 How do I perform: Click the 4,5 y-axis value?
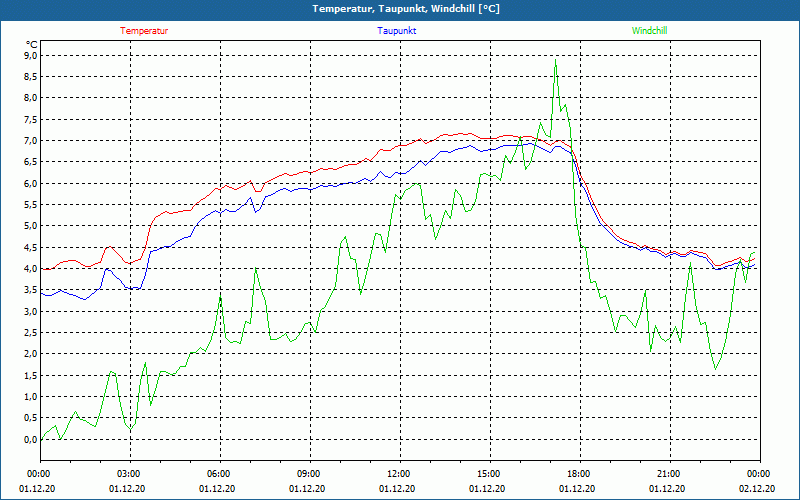(31, 247)
